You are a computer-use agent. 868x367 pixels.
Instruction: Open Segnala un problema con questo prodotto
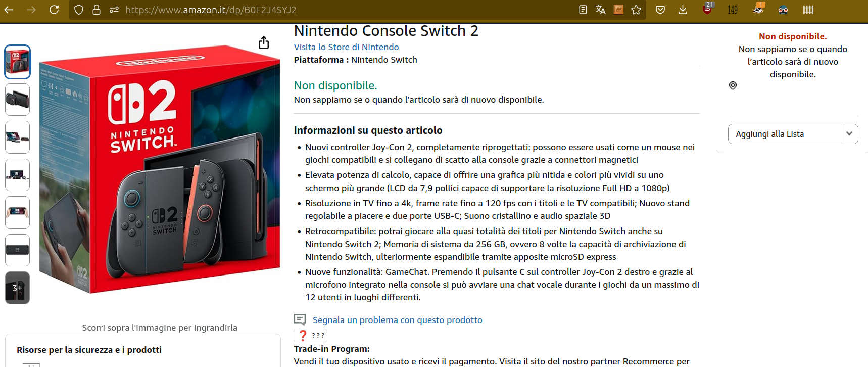pos(397,320)
